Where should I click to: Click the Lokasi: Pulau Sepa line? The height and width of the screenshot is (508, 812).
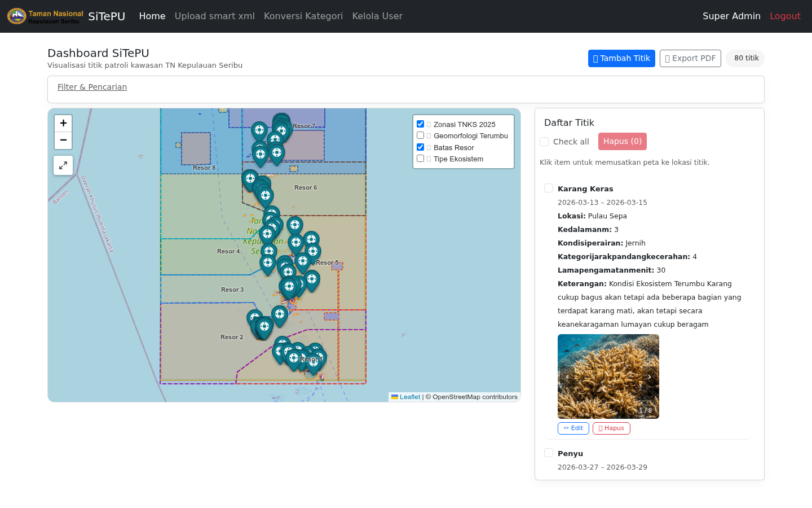pyautogui.click(x=592, y=216)
